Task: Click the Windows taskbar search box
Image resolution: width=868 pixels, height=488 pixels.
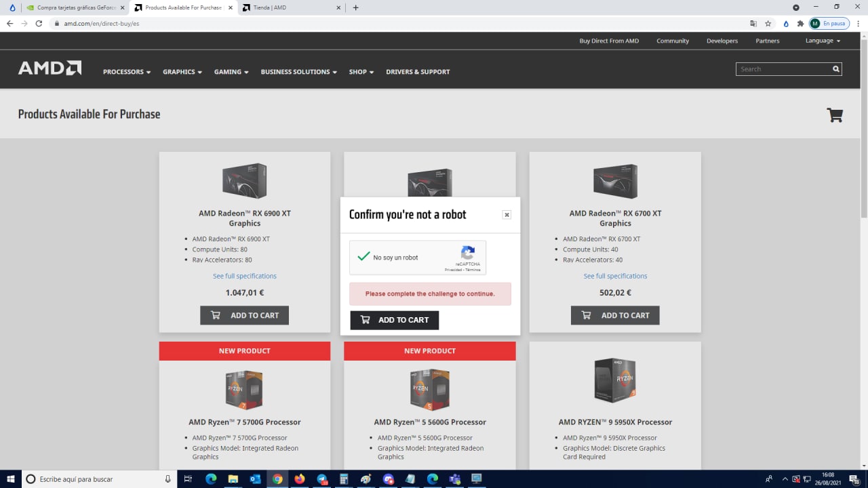Action: pyautogui.click(x=99, y=479)
